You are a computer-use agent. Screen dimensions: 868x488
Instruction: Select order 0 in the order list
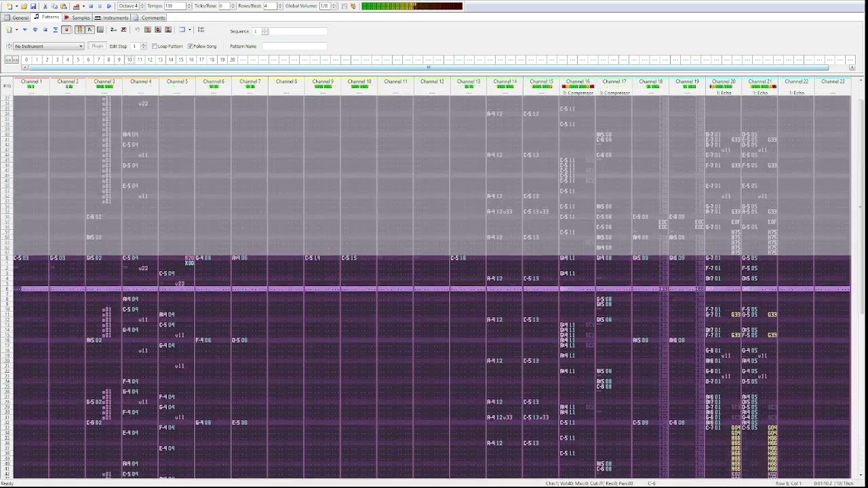pos(26,60)
